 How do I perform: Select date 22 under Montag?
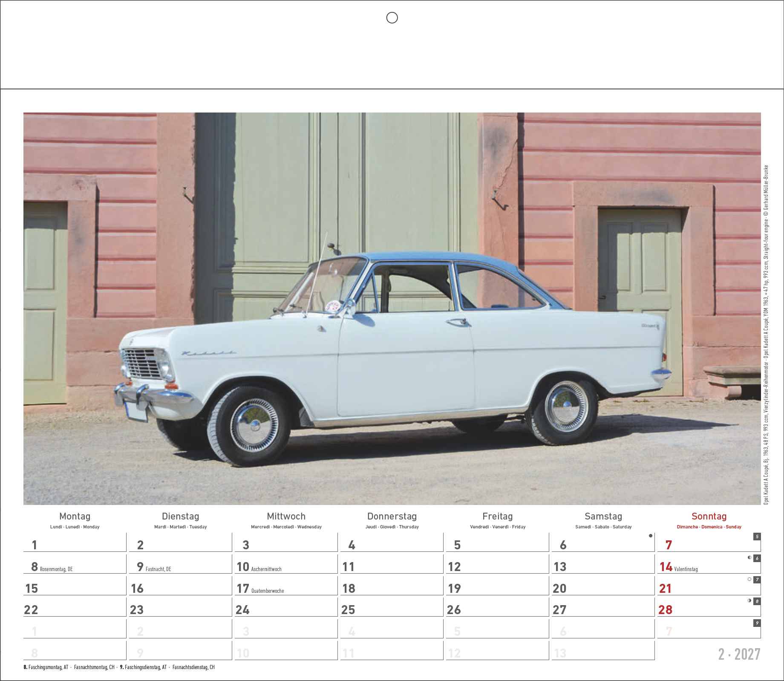(31, 610)
